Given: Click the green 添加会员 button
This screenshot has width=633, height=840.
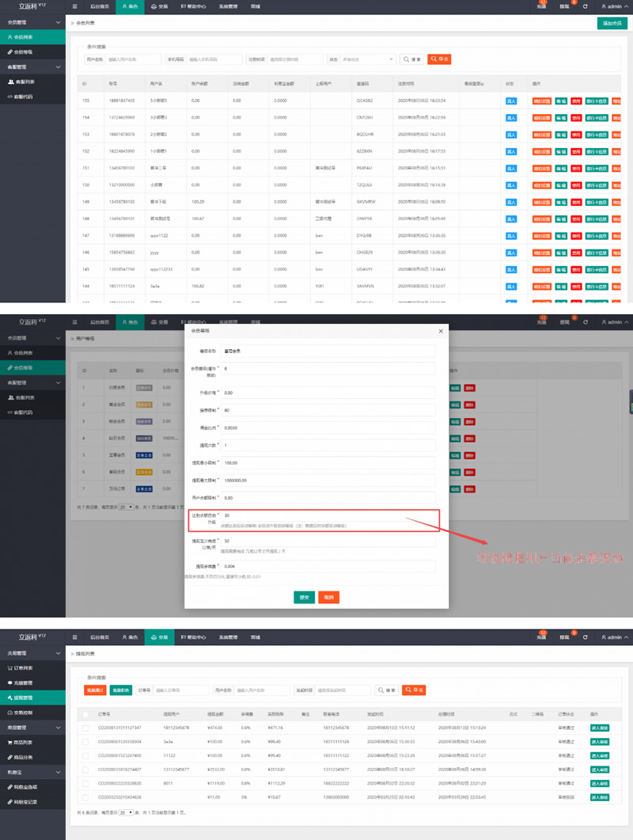Looking at the screenshot, I should pyautogui.click(x=612, y=24).
